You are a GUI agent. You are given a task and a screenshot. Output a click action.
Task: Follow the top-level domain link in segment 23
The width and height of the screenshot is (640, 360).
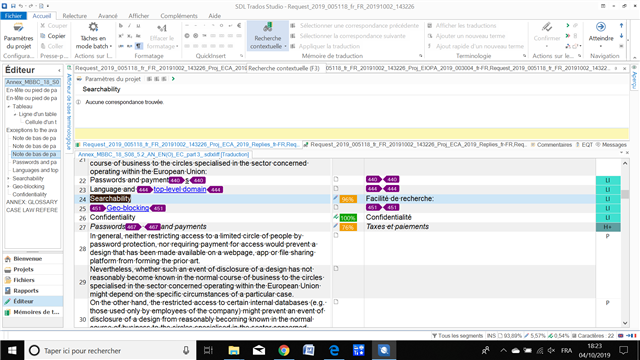(180, 189)
